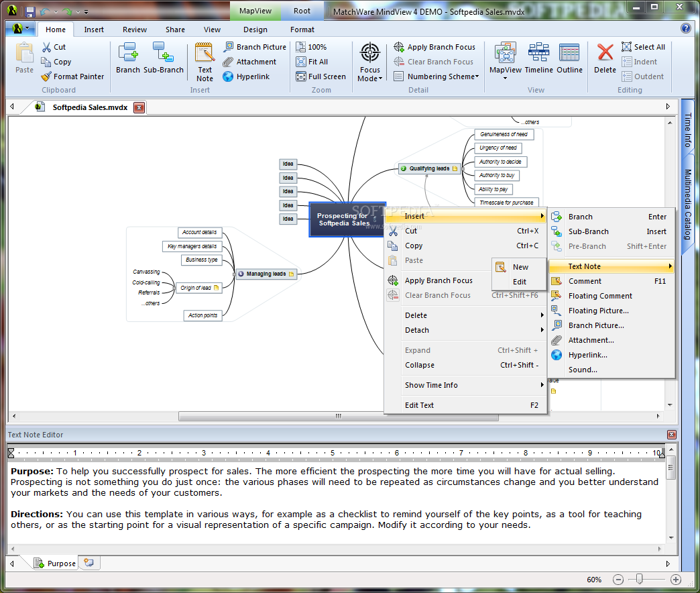Click the horizontal map scrollbar thumb
Image resolution: width=700 pixels, height=593 pixels.
pyautogui.click(x=339, y=416)
